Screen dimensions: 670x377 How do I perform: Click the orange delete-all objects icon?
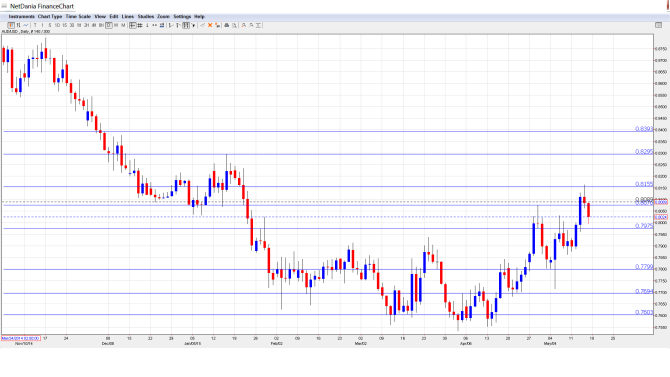tap(217, 26)
